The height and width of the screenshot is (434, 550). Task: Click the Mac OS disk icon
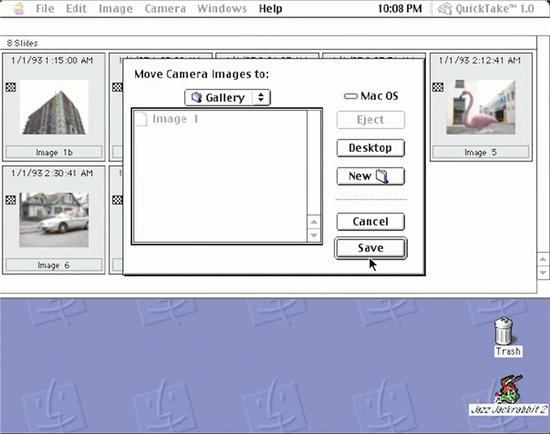click(x=350, y=96)
